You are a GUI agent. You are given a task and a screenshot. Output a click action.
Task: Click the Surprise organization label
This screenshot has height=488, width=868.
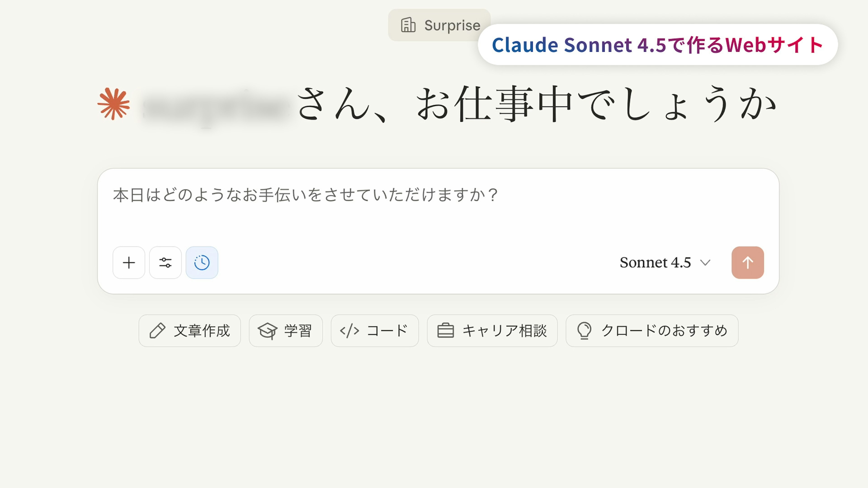(x=452, y=25)
